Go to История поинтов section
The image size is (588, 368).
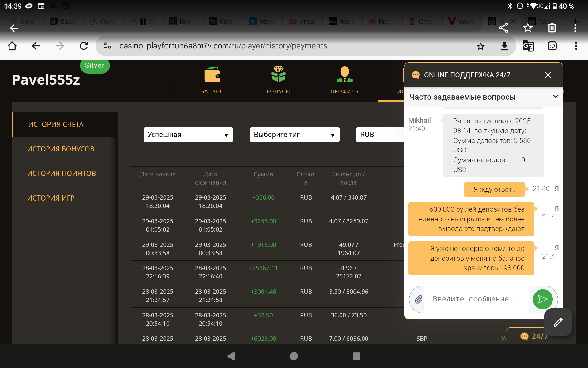pyautogui.click(x=62, y=174)
